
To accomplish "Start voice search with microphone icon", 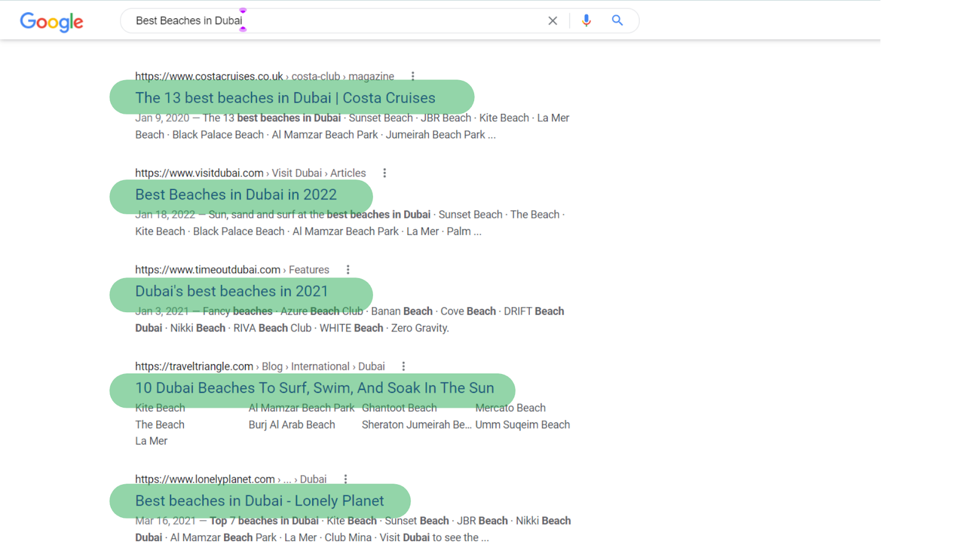I will click(586, 21).
